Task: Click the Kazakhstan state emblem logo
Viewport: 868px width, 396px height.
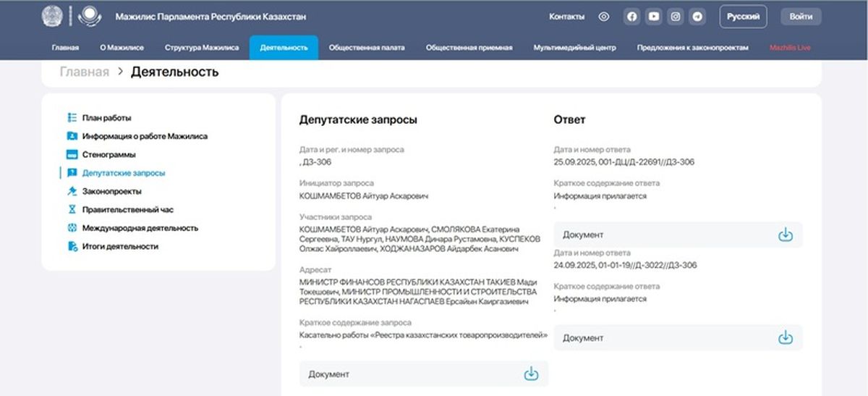Action: point(52,16)
